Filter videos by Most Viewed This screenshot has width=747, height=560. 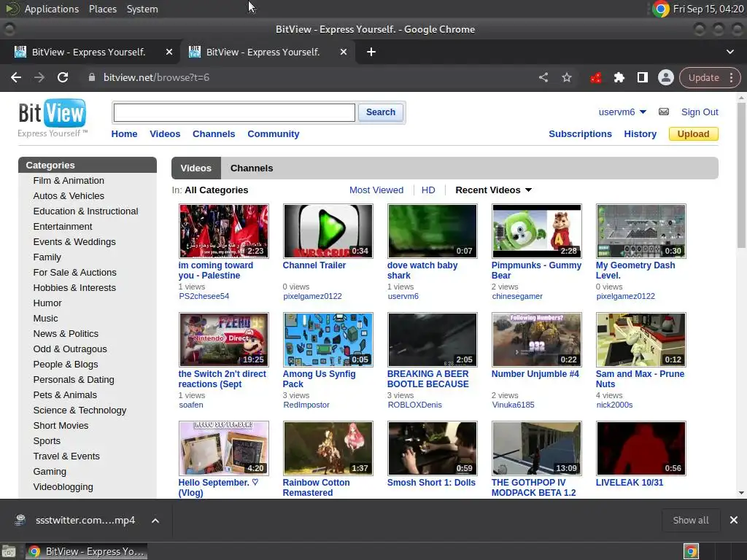tap(376, 190)
